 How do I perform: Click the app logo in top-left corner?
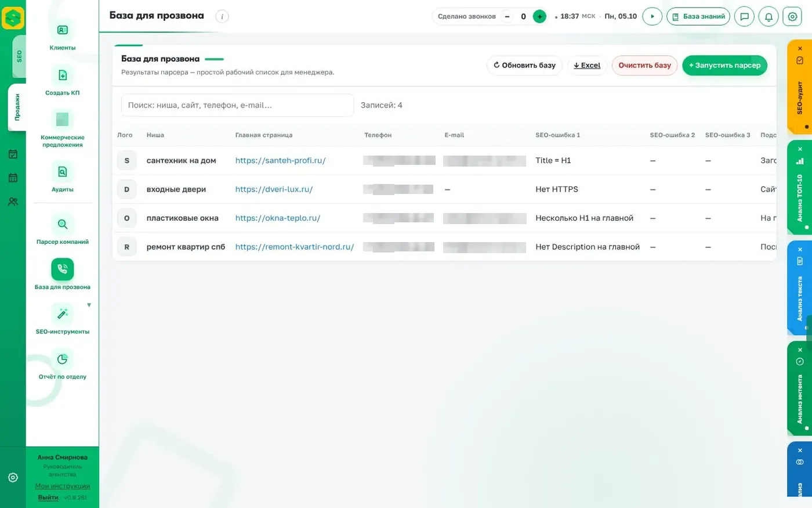point(13,18)
